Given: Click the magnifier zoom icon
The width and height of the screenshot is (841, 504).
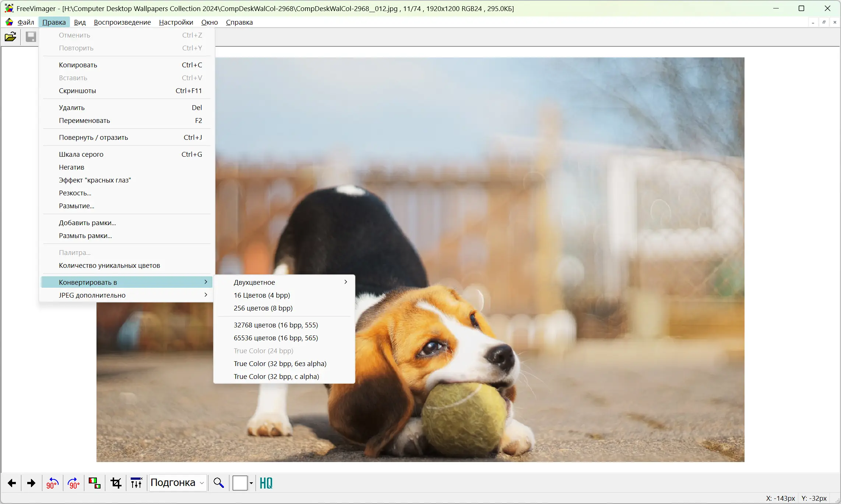Looking at the screenshot, I should [x=219, y=483].
